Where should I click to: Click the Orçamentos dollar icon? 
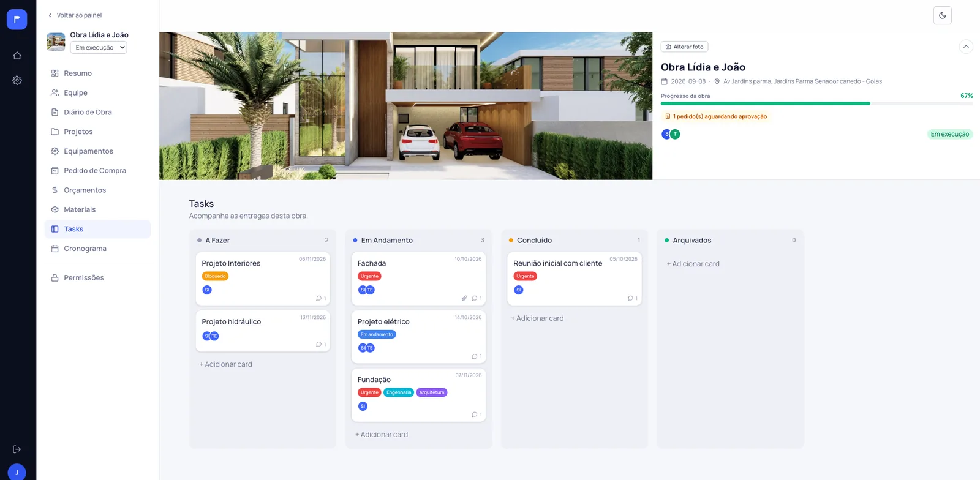coord(55,190)
